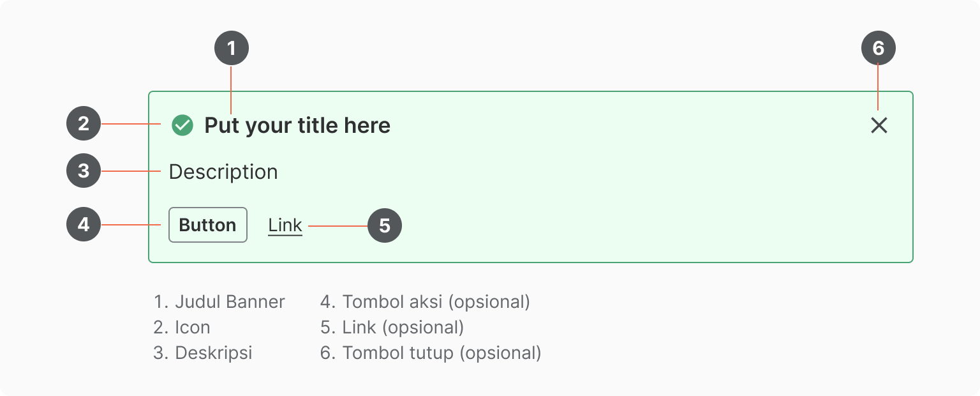Click the Description text in the banner
This screenshot has width=980, height=396.
pos(223,172)
